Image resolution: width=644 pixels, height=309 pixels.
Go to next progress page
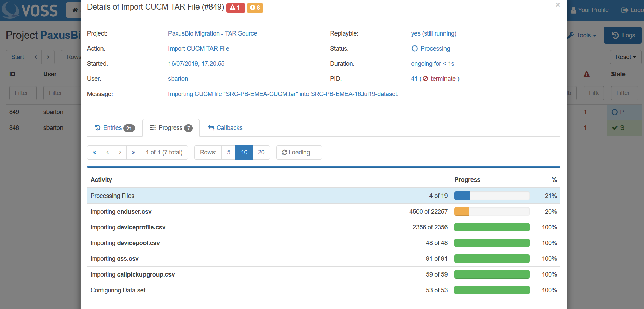point(120,152)
